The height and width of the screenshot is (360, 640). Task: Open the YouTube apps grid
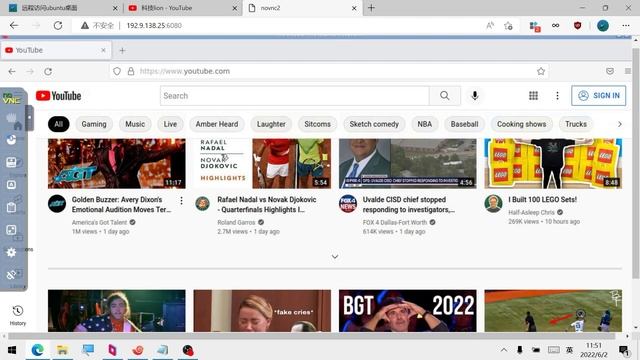(533, 96)
